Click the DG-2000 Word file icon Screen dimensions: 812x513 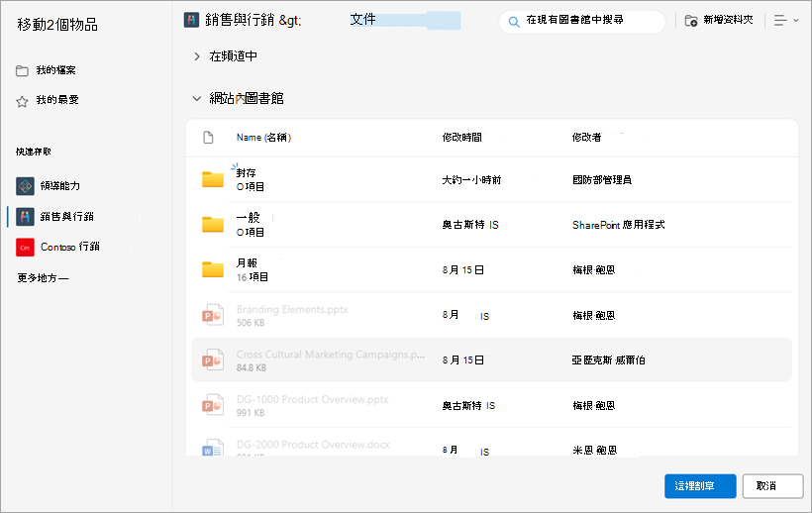212,448
